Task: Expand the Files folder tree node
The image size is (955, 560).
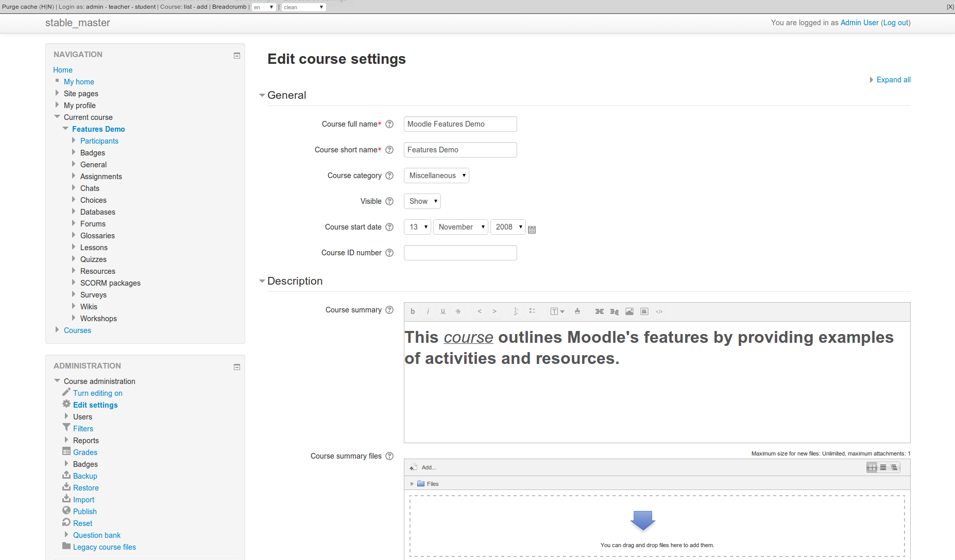Action: (x=412, y=484)
